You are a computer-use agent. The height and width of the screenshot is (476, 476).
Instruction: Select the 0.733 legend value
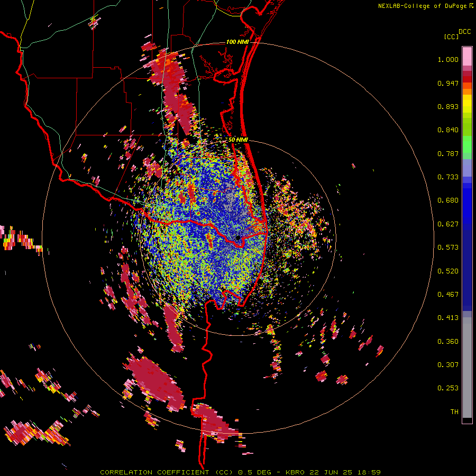[x=448, y=177]
